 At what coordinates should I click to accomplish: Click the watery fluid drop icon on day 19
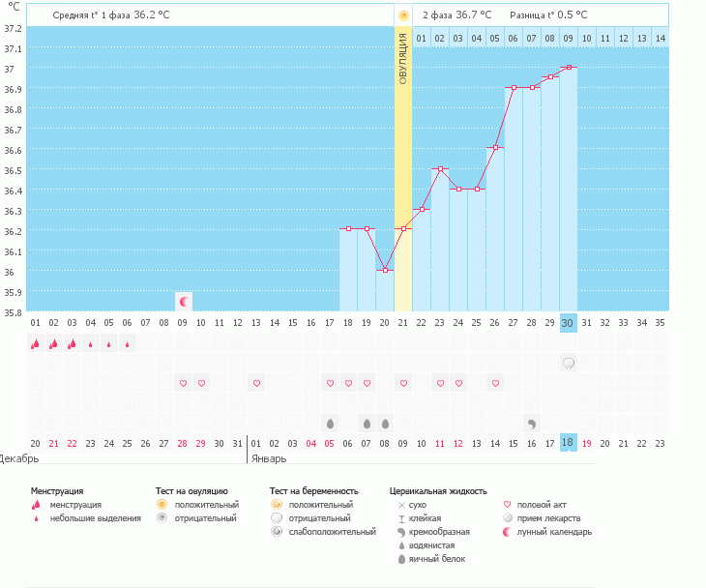tap(367, 424)
